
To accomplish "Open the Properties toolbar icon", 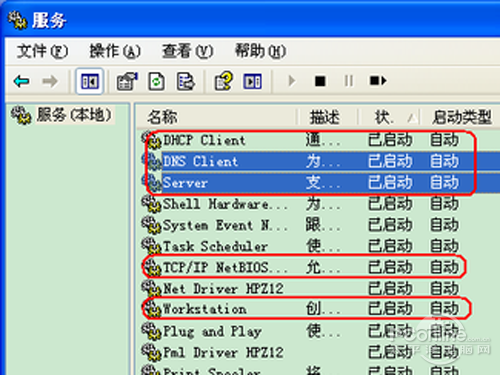I will pyautogui.click(x=127, y=81).
